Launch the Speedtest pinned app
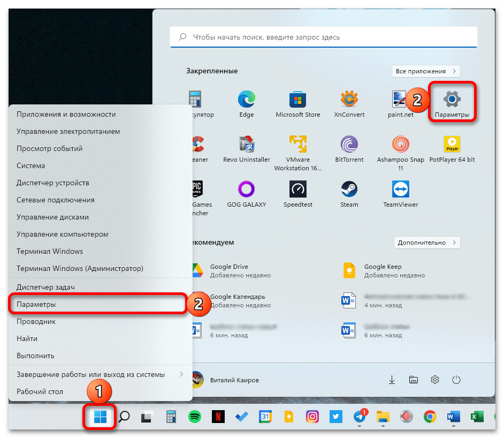 [297, 194]
